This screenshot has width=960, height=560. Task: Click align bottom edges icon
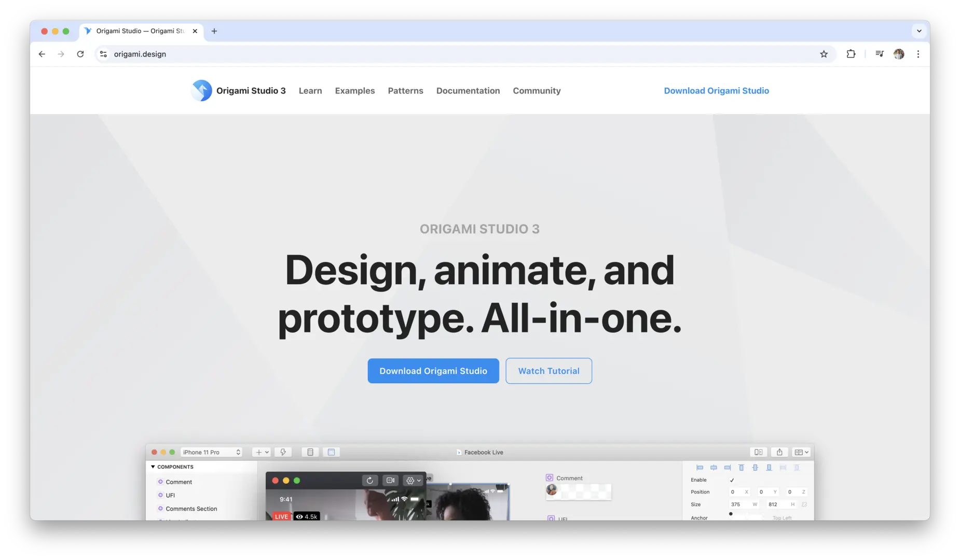[769, 468]
